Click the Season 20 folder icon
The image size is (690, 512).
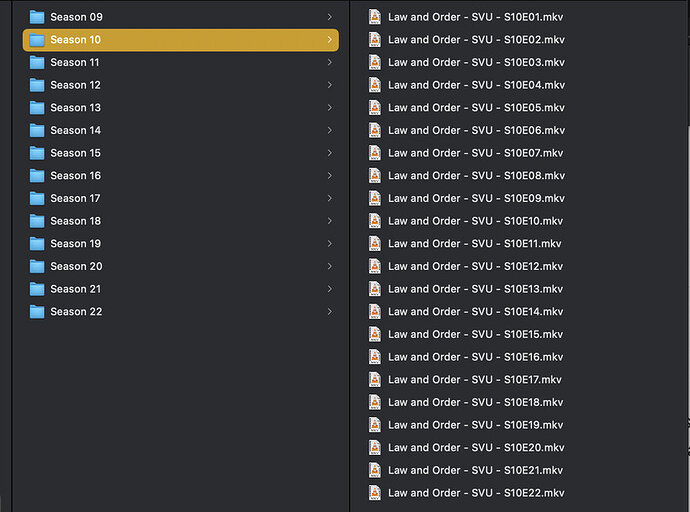(x=37, y=267)
